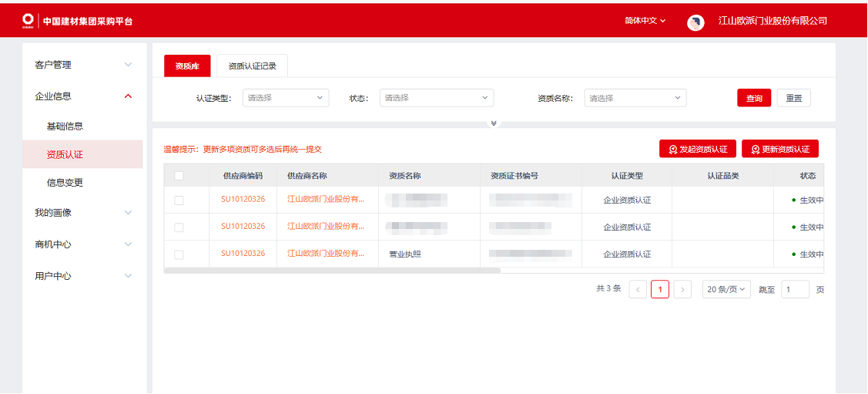868x394 pixels.
Task: Switch to 资质认证记录 tab
Action: [x=252, y=66]
